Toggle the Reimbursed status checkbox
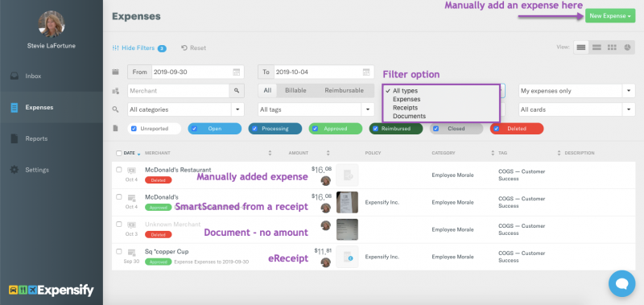This screenshot has width=644, height=305. coord(375,129)
